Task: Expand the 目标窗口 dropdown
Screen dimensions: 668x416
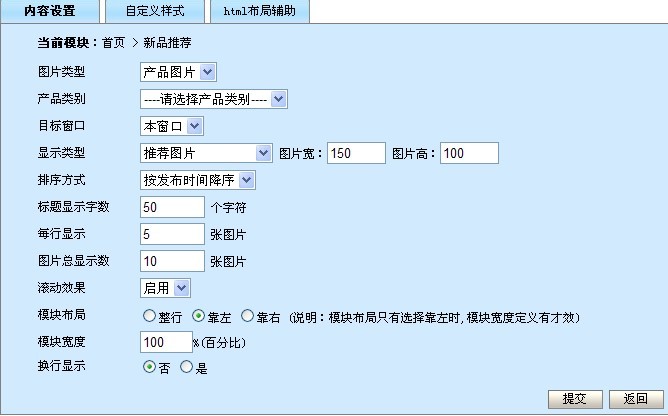Action: pos(172,126)
